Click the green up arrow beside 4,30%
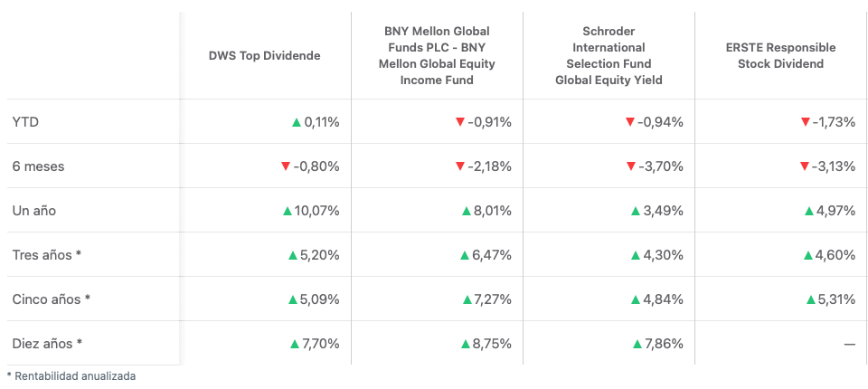 (x=637, y=255)
